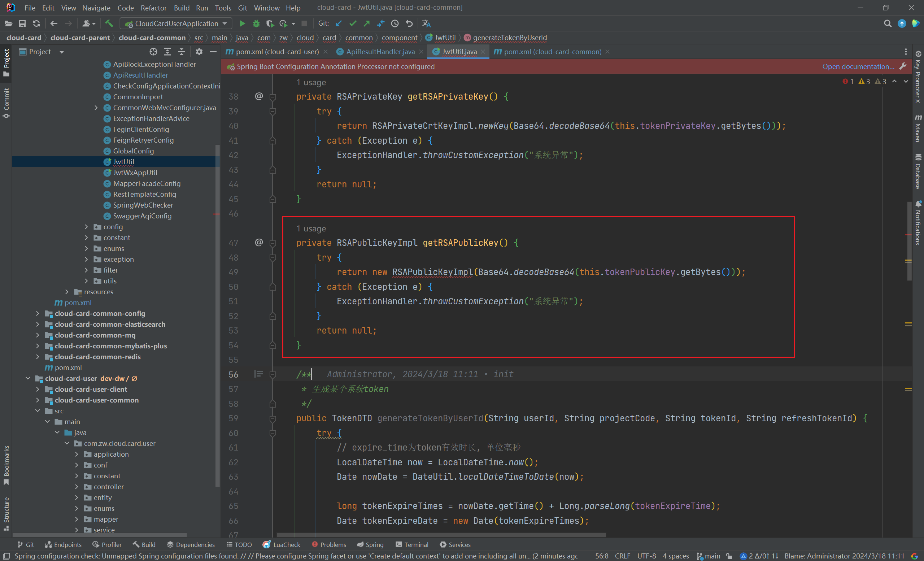Toggle code folding for line 47 method

coord(273,243)
